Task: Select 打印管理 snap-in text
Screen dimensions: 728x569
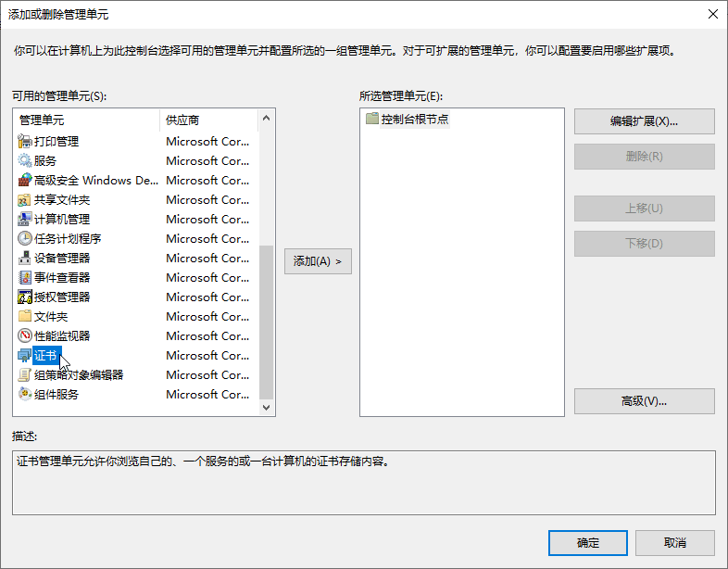Action: 56,141
